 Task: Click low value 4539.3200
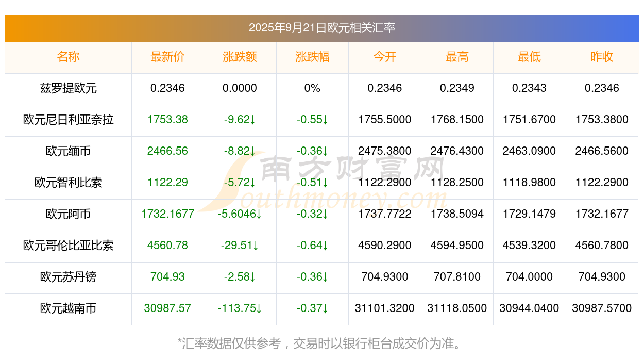(x=529, y=246)
